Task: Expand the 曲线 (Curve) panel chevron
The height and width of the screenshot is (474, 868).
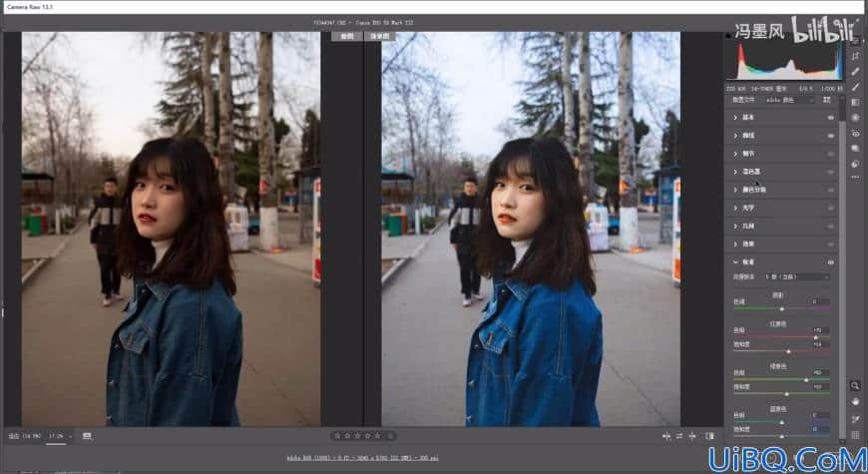Action: click(735, 136)
